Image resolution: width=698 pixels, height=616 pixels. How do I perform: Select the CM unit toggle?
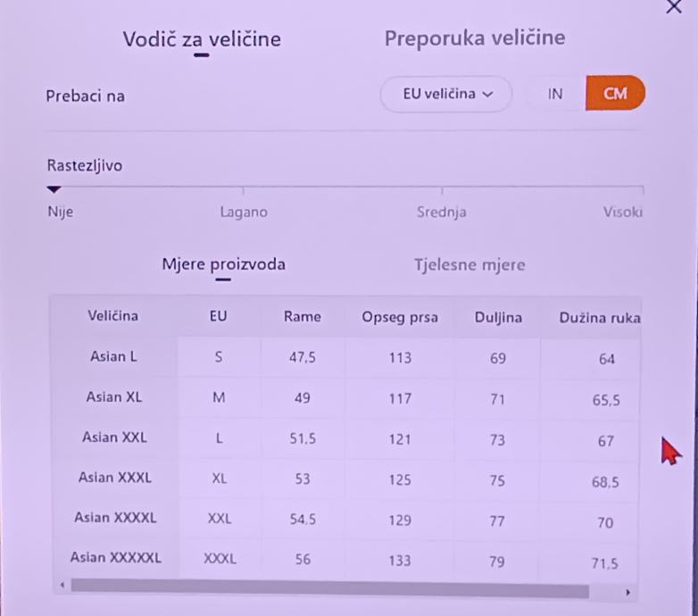point(615,94)
